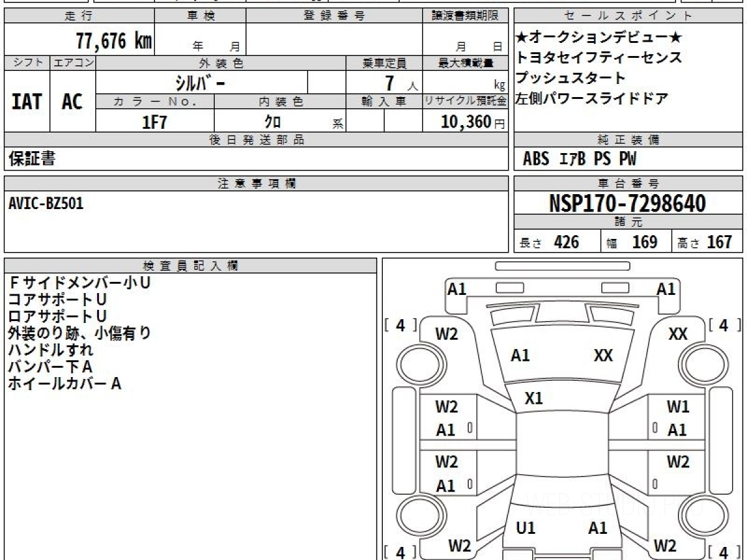Click the 高さ height label
Image resolution: width=747 pixels, height=560 pixels.
coord(688,244)
